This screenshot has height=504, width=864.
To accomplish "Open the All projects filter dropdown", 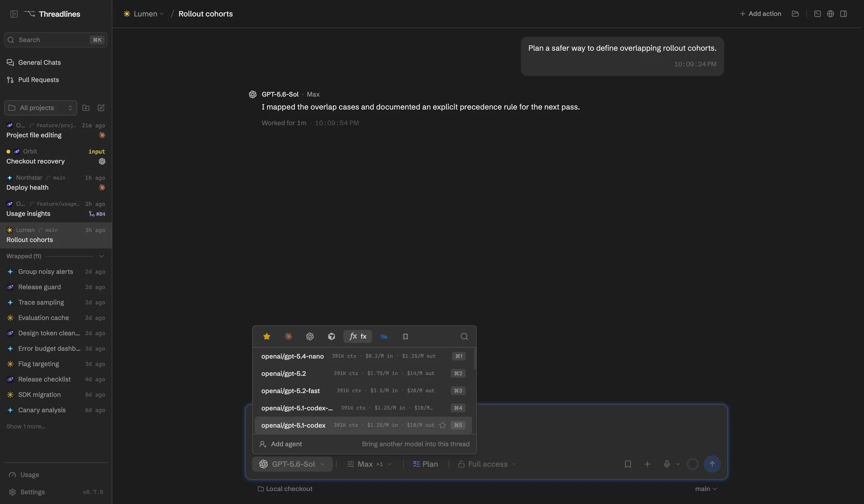I will click(x=41, y=108).
